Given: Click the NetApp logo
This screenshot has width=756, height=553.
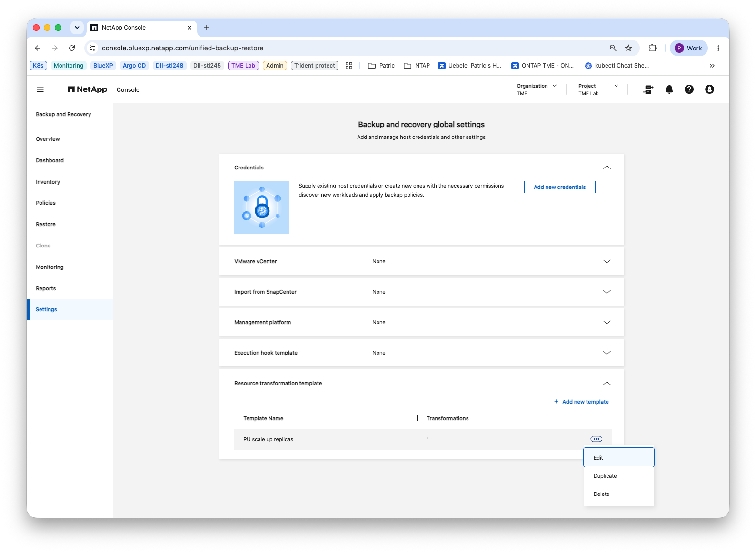Looking at the screenshot, I should pos(87,89).
